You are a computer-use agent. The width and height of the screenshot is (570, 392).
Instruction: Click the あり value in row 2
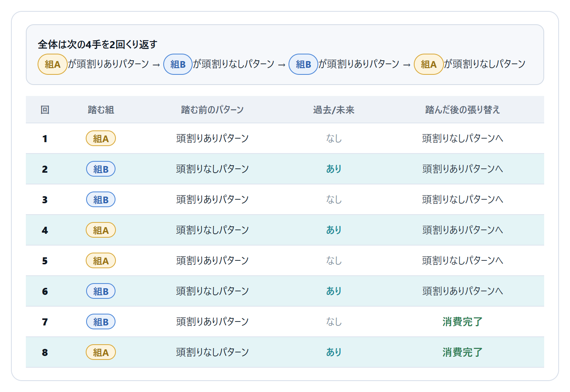click(x=334, y=169)
